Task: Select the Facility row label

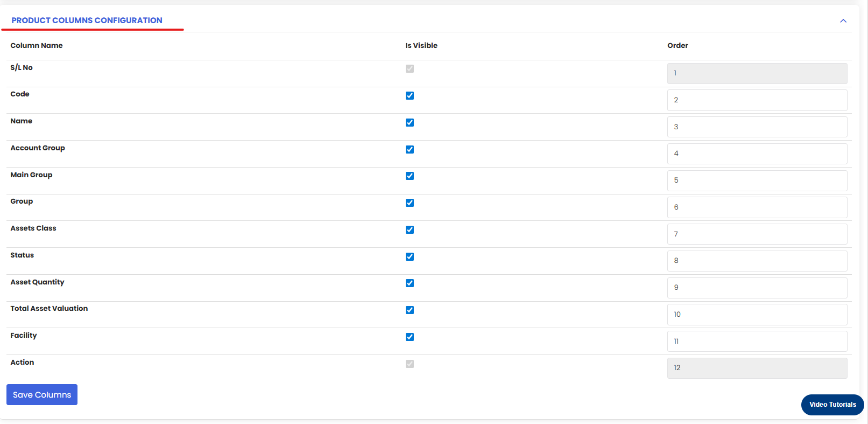Action: click(24, 336)
